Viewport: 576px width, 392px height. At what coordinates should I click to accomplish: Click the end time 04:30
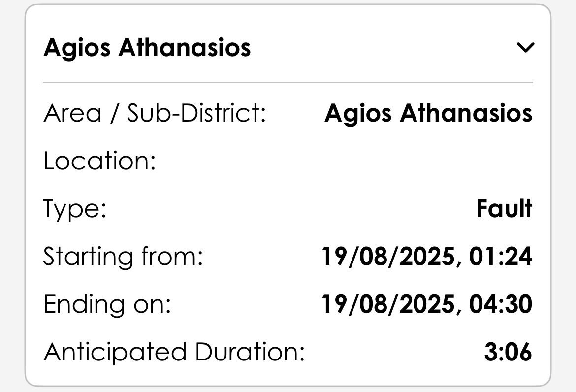tap(501, 304)
